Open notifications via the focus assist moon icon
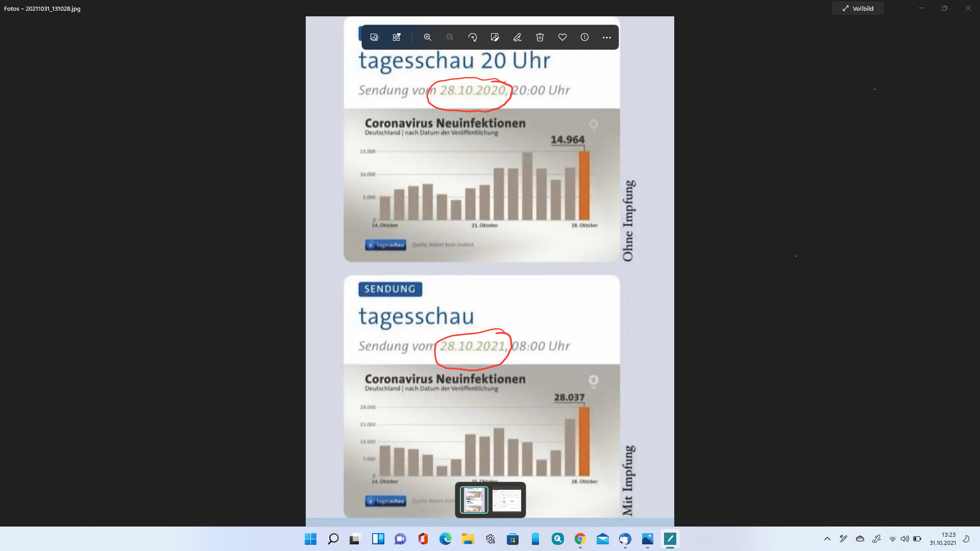Screen dimensions: 980x551 click(x=966, y=539)
